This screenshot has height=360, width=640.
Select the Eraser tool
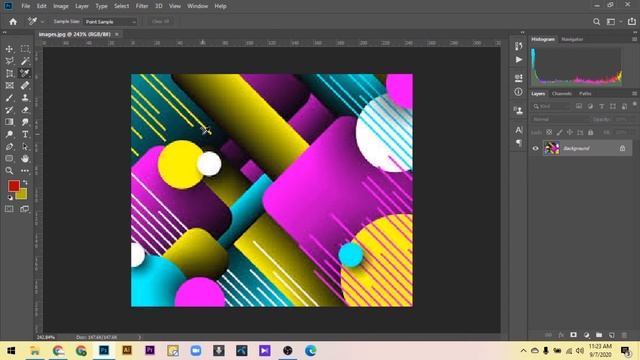point(25,110)
